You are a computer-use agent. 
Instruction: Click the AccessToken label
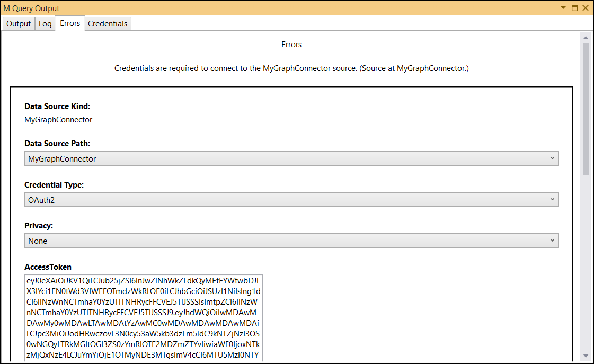[x=48, y=267]
